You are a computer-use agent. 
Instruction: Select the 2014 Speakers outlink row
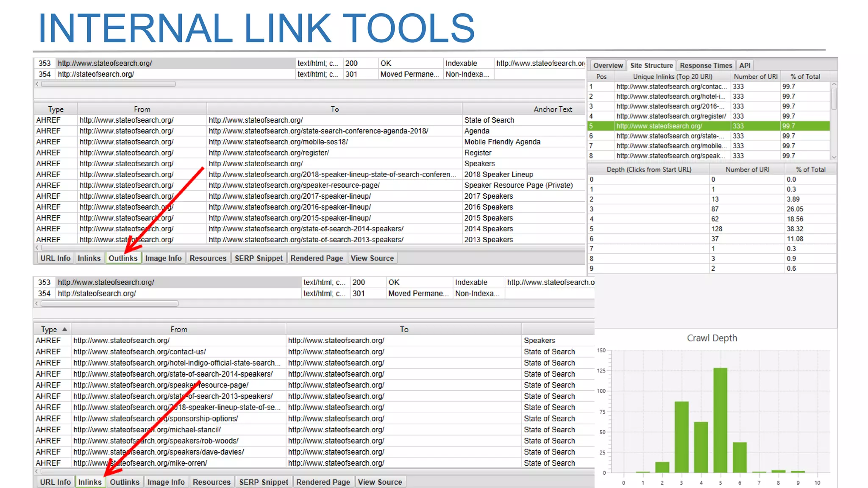point(309,228)
